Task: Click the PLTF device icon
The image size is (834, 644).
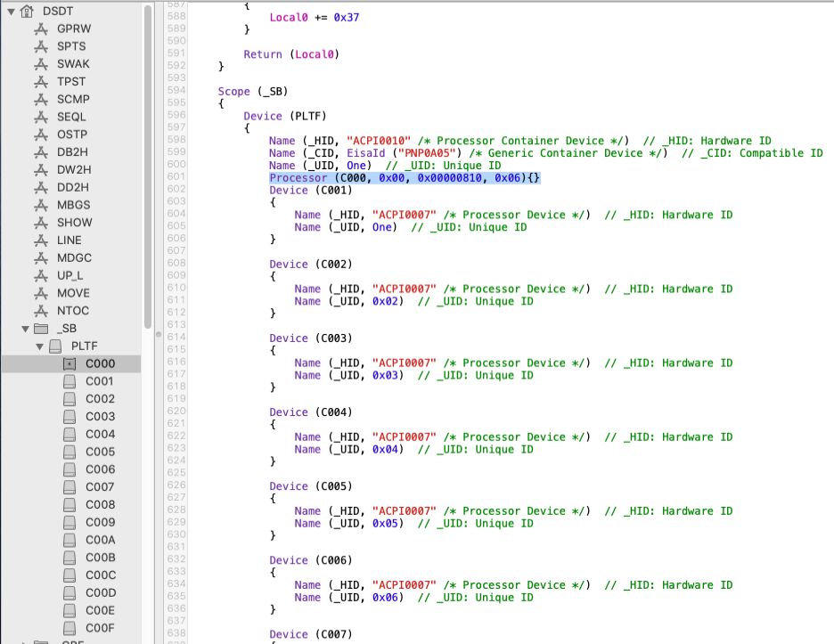Action: [x=55, y=346]
